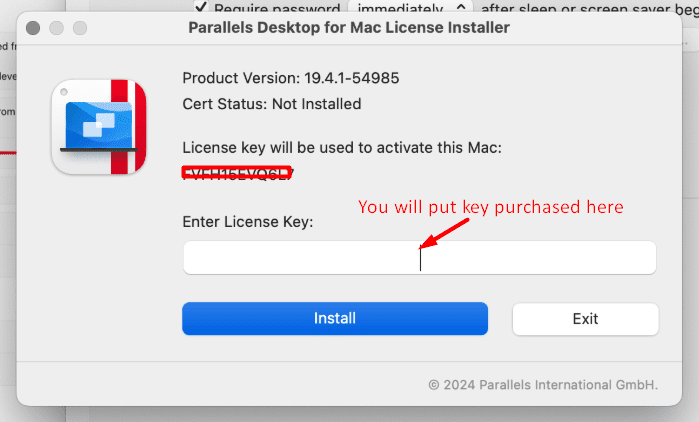The width and height of the screenshot is (699, 422).
Task: Click the Parallels Desktop app icon
Action: (98, 128)
